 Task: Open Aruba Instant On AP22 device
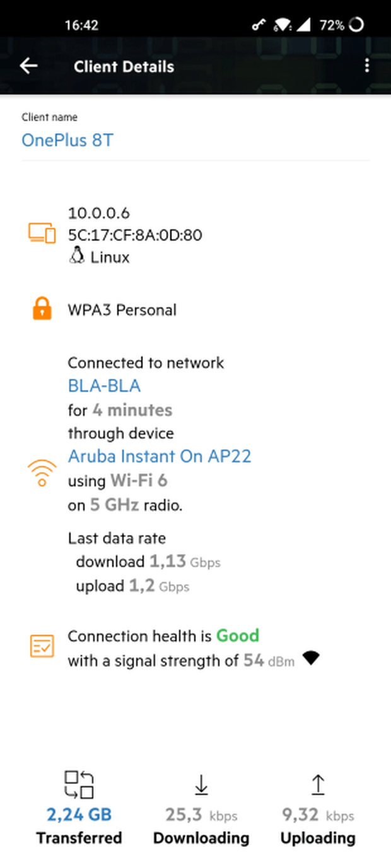(160, 456)
